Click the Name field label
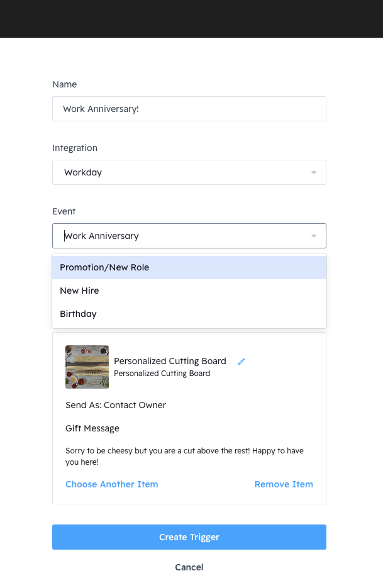The width and height of the screenshot is (383, 588). [65, 84]
